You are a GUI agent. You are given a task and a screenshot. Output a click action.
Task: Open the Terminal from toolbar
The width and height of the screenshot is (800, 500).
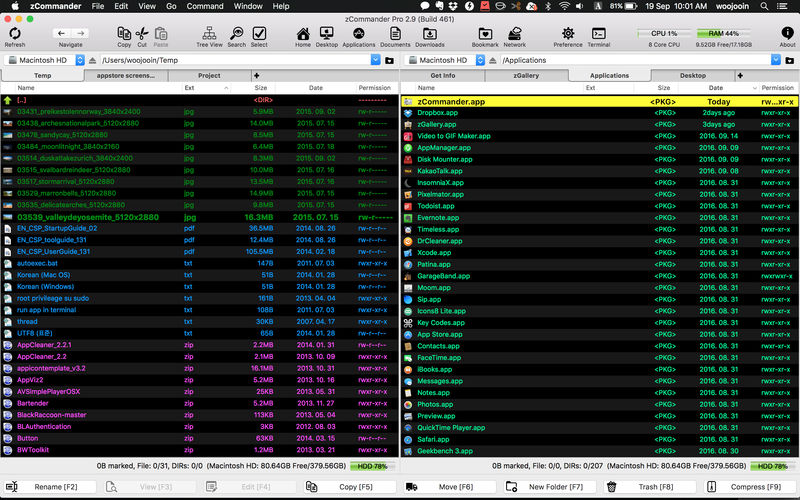click(599, 34)
